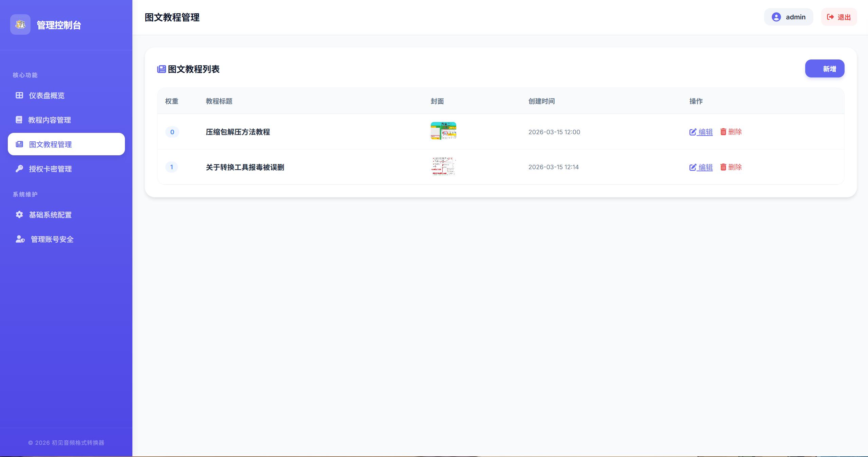Viewport: 868px width, 457px height.
Task: Click the tiger logo in the sidebar header
Action: pos(20,24)
